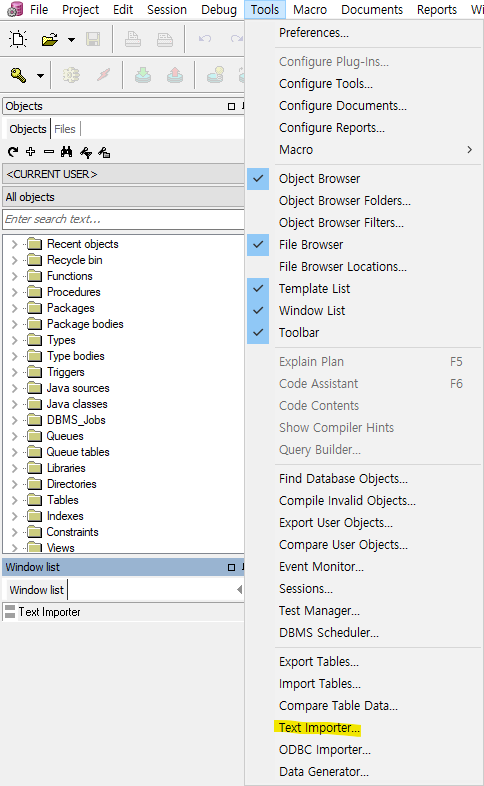Click the Open file folder icon
The height and width of the screenshot is (786, 484).
pyautogui.click(x=50, y=39)
